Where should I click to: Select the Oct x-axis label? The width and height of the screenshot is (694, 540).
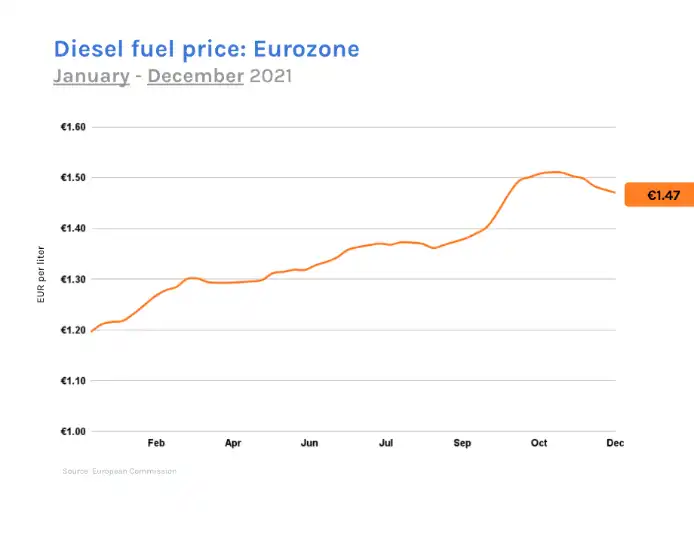[x=539, y=442]
